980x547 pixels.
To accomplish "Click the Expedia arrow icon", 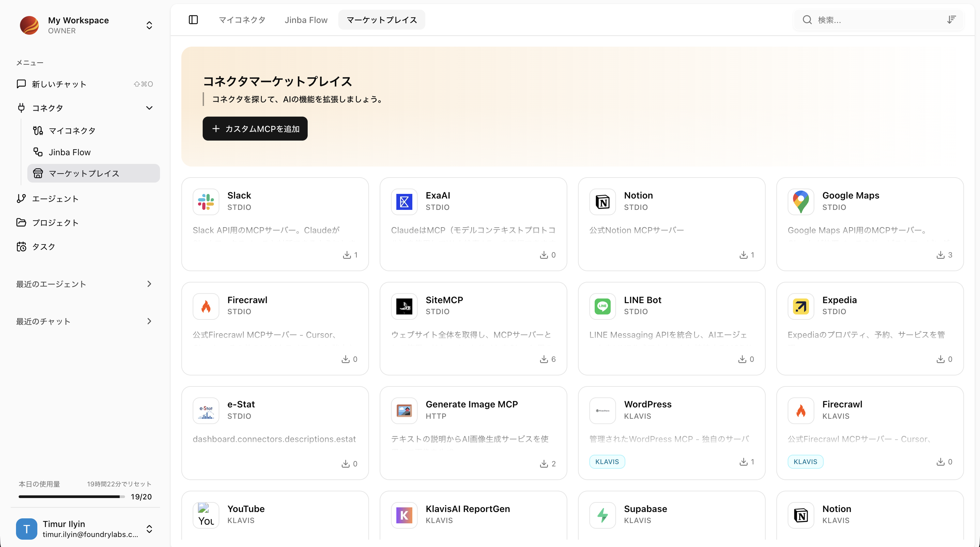I will [x=801, y=306].
